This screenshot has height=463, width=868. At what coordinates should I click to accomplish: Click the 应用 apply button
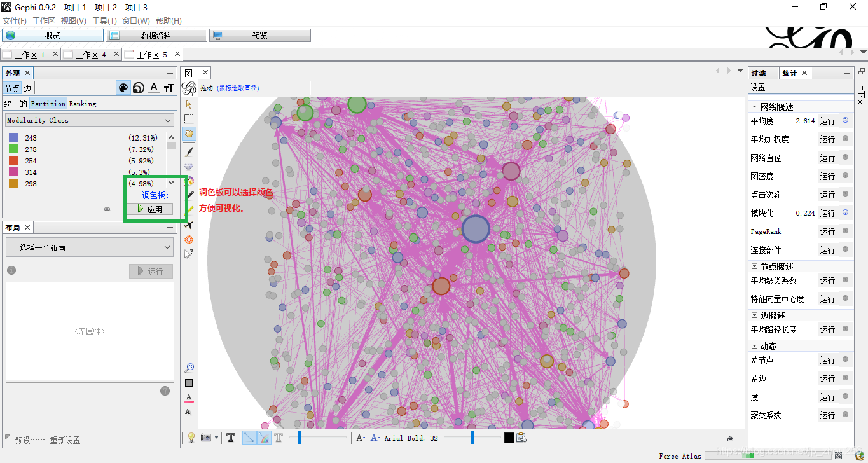tap(150, 209)
